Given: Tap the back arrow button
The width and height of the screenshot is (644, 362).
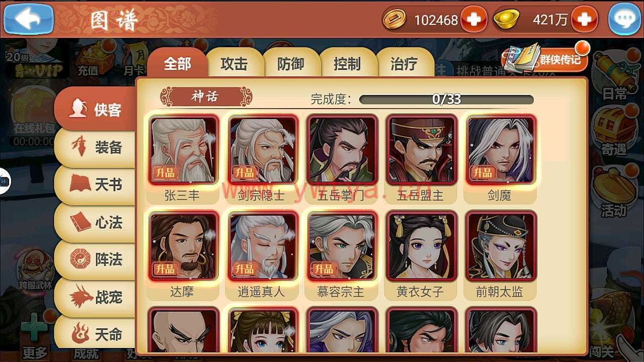Looking at the screenshot, I should [28, 19].
